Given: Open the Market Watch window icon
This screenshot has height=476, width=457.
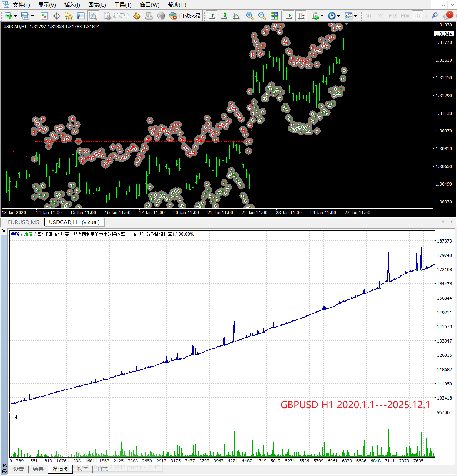Looking at the screenshot, I should point(44,16).
